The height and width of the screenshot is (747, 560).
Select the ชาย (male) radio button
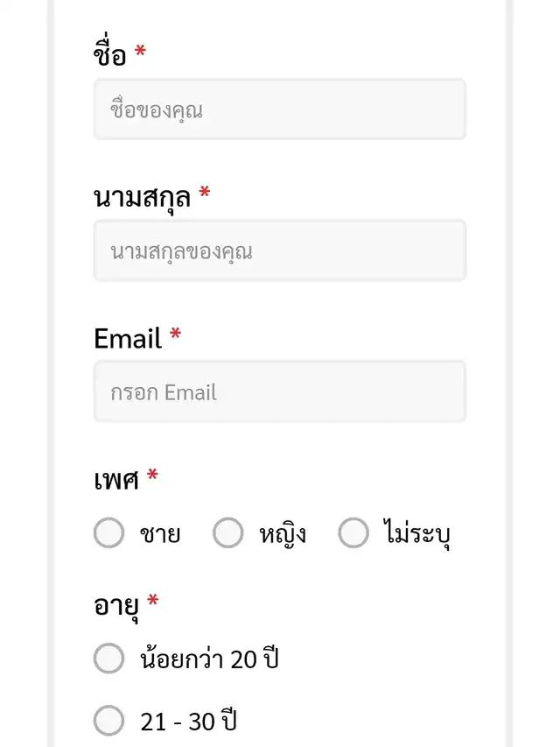coord(108,532)
